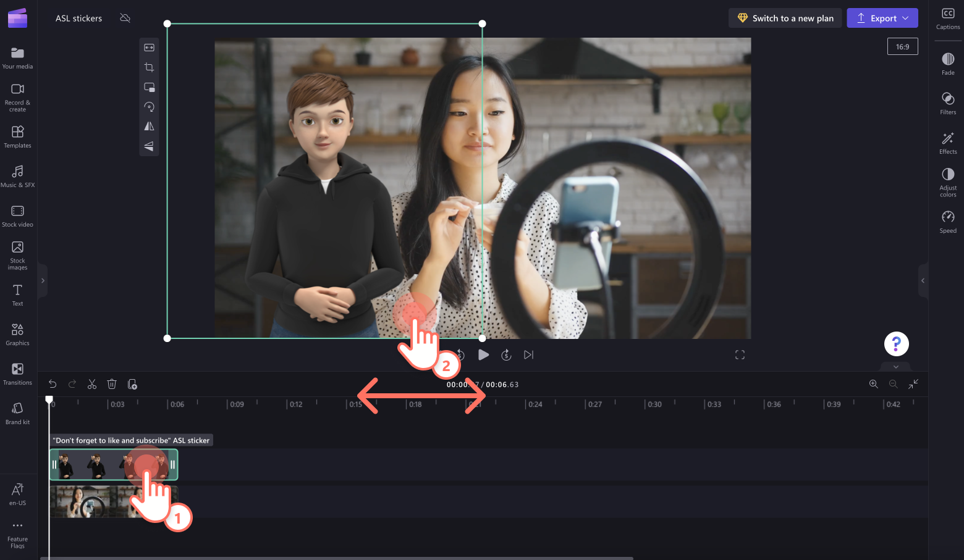Zoom out of the timeline

pos(894,384)
